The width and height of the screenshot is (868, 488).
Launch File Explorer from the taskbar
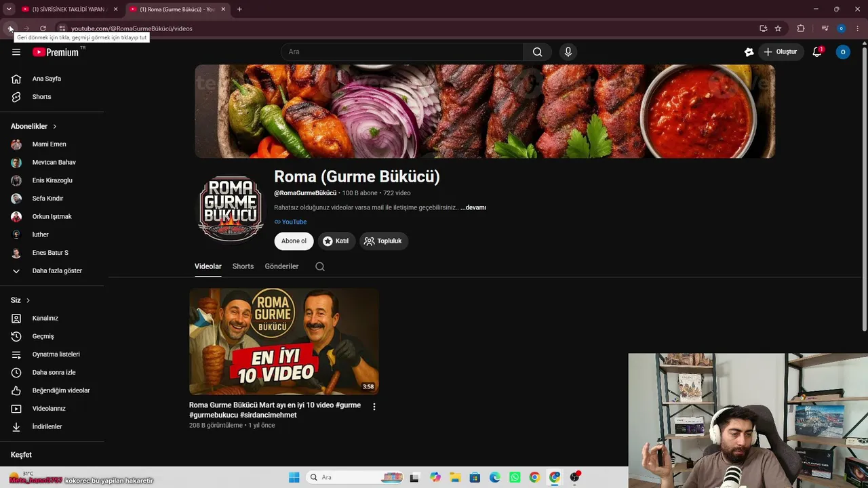[455, 477]
